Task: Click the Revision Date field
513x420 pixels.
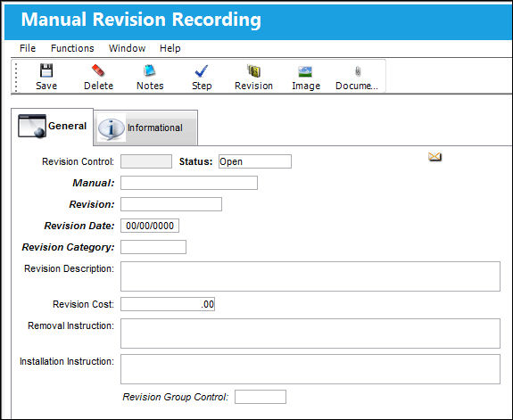Action: click(x=150, y=226)
